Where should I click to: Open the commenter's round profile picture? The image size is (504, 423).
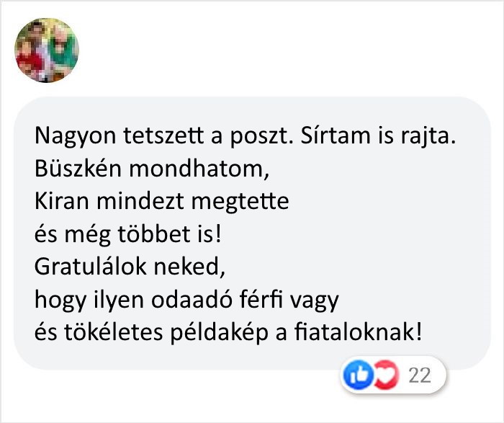pos(47,50)
